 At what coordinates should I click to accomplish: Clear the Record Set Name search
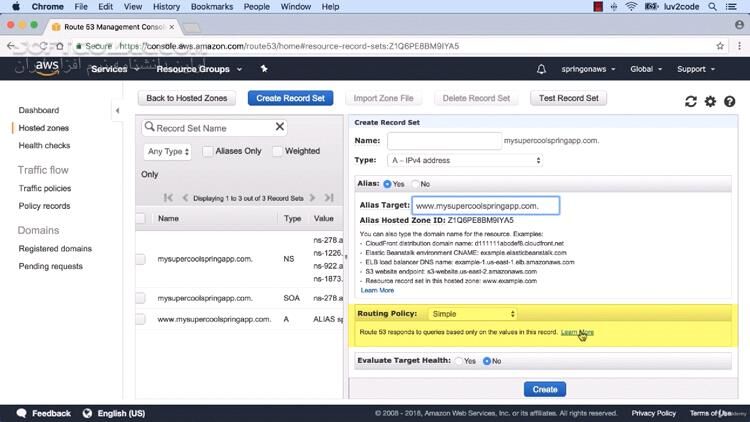point(280,127)
